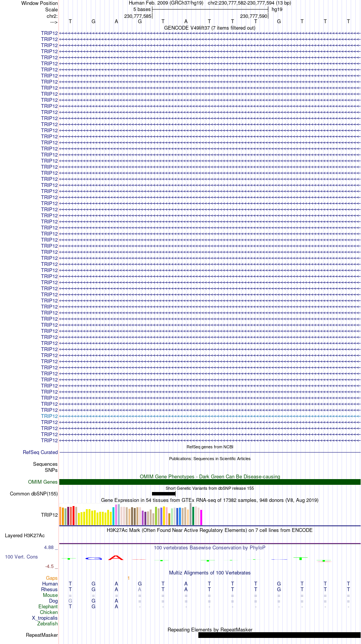Image resolution: width=361 pixels, height=644 pixels.
Task: Click the chr2:230,777,582-230,777,594 (13 bp) position text
Action: pos(250,3)
